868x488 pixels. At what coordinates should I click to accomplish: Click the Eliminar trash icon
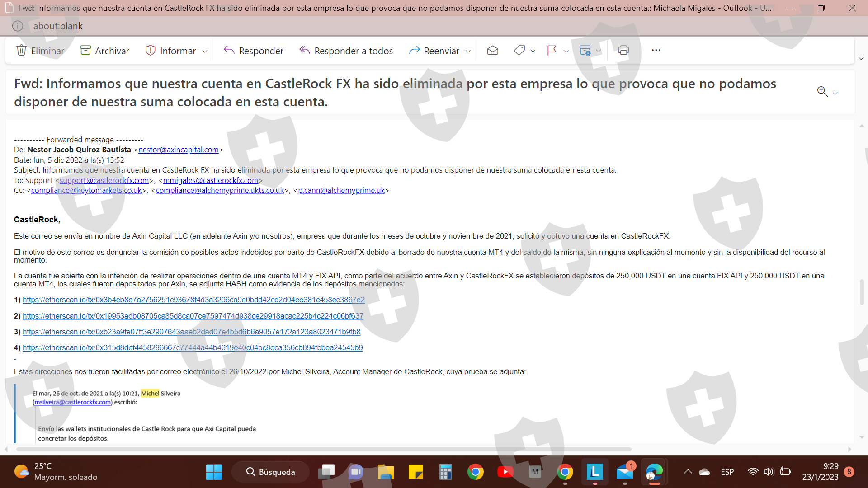(x=21, y=51)
